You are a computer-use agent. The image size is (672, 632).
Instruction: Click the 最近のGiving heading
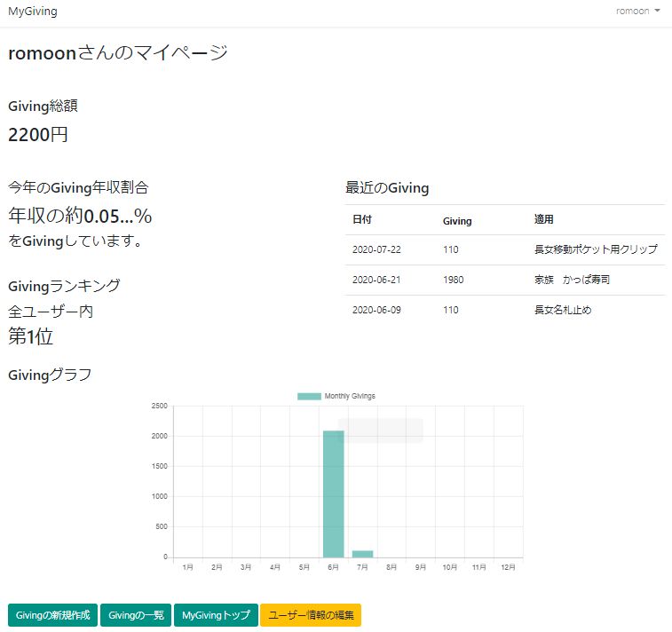pos(387,187)
